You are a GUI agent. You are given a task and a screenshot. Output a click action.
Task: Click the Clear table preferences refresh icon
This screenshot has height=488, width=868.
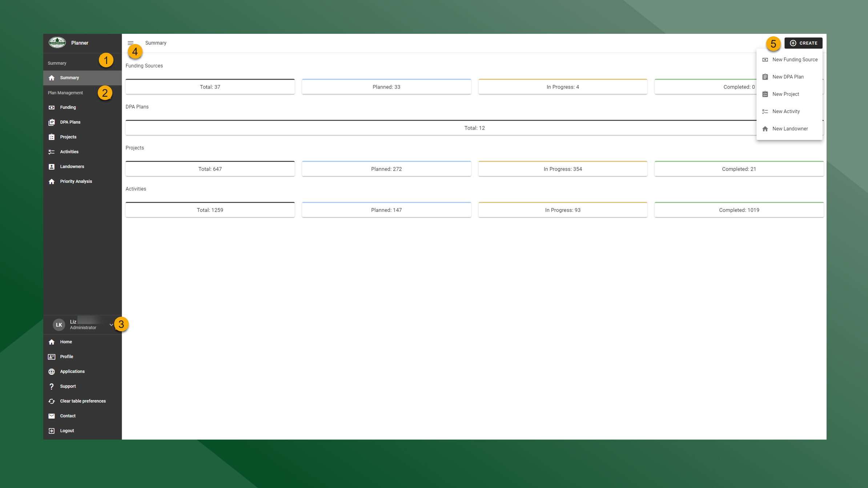[52, 401]
